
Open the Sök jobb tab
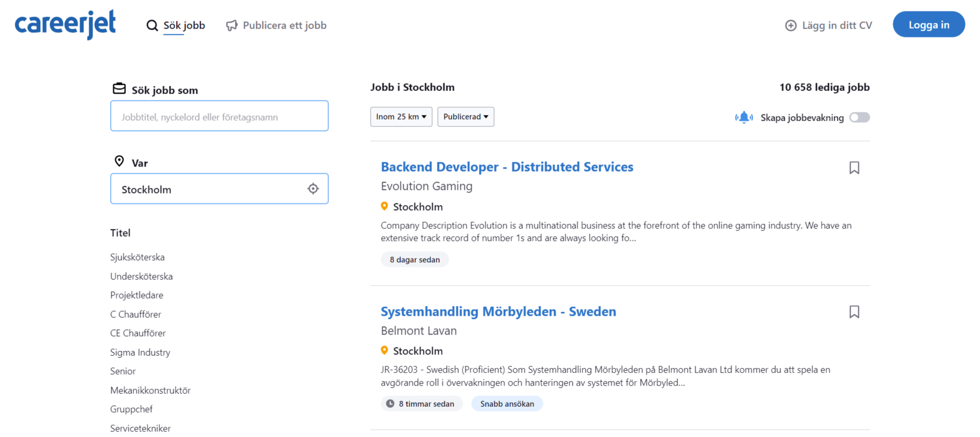pos(184,25)
